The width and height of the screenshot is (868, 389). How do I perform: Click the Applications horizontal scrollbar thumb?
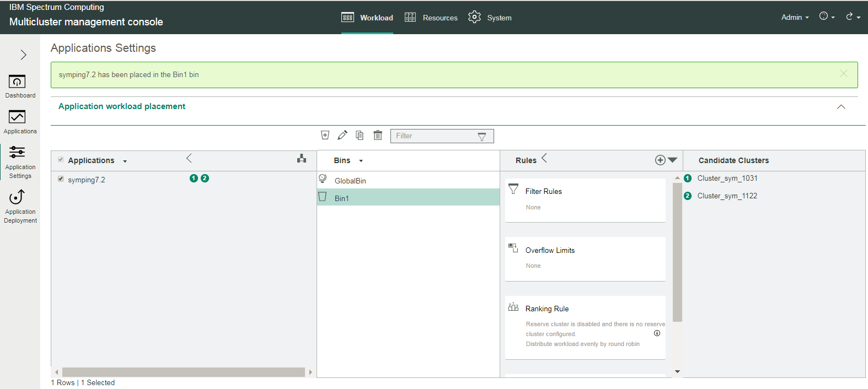click(184, 372)
